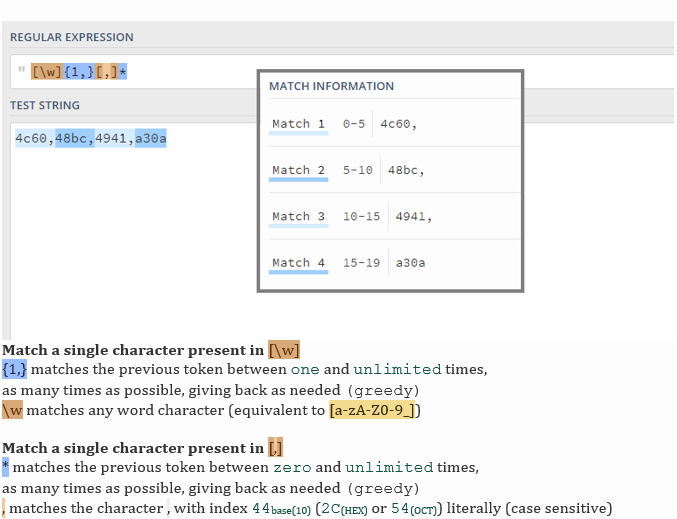Click the blue * token in explanation
Viewport: 677px width, 519px height.
pos(5,467)
